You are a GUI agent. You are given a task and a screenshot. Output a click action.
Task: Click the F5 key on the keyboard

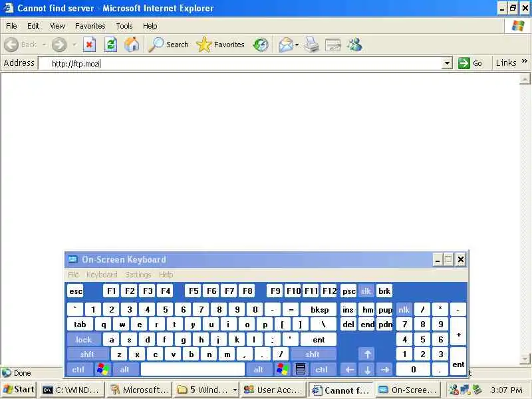pyautogui.click(x=194, y=291)
